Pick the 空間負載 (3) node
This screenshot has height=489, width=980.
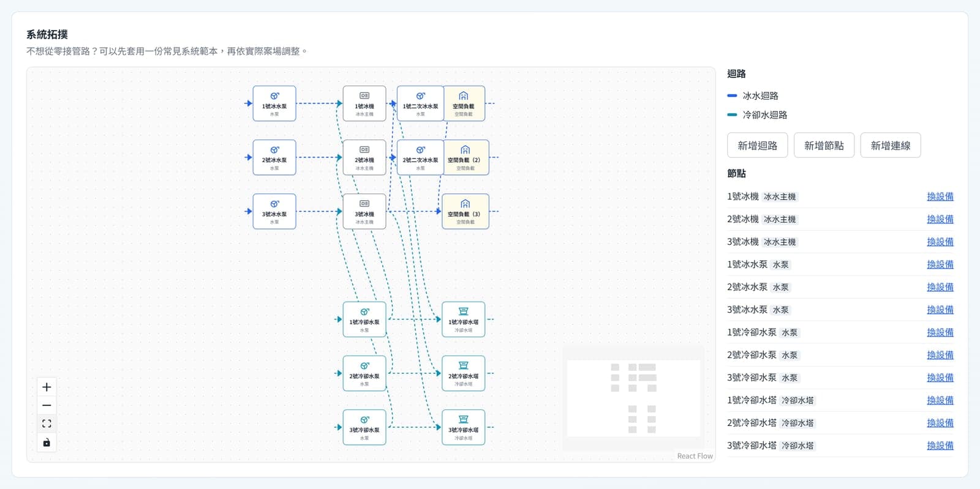click(x=466, y=211)
